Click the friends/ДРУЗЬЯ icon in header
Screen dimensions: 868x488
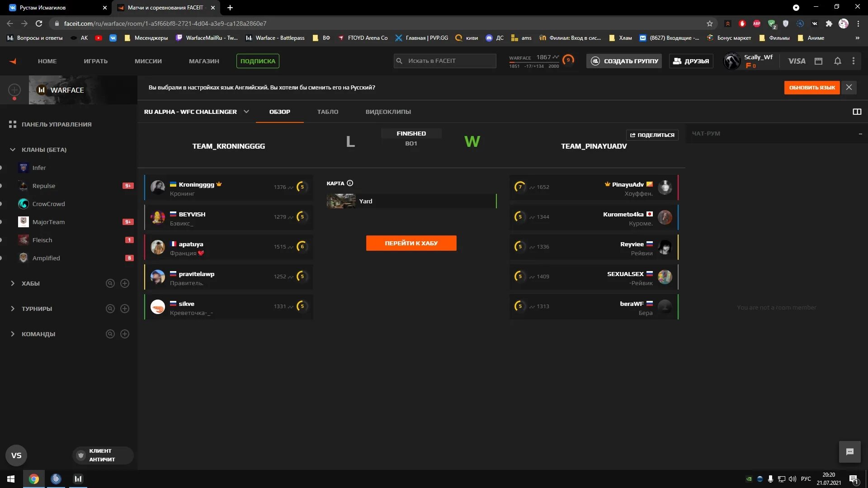click(692, 61)
